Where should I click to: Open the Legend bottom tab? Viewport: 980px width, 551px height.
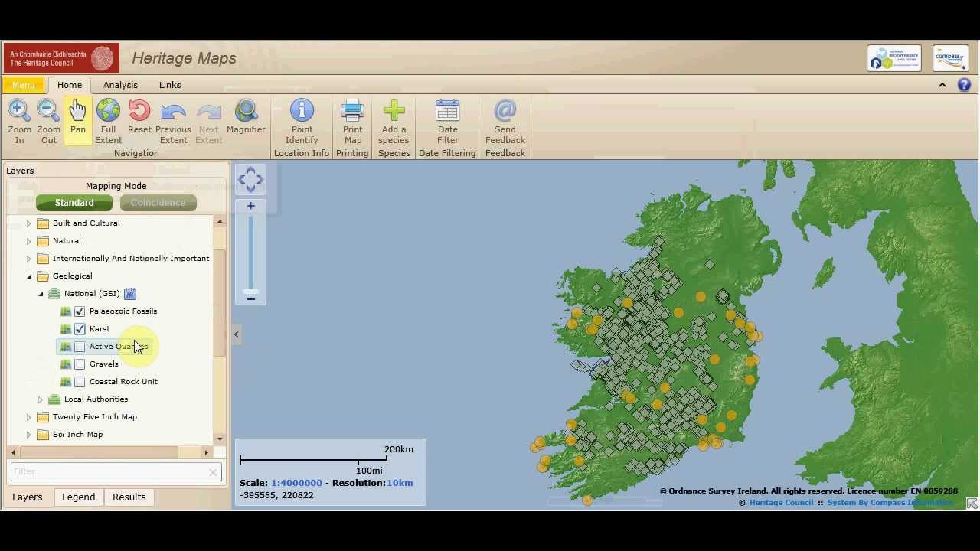[x=78, y=497]
